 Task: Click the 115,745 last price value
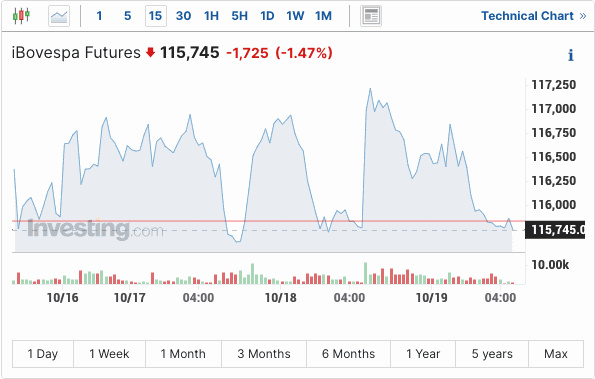pyautogui.click(x=189, y=52)
